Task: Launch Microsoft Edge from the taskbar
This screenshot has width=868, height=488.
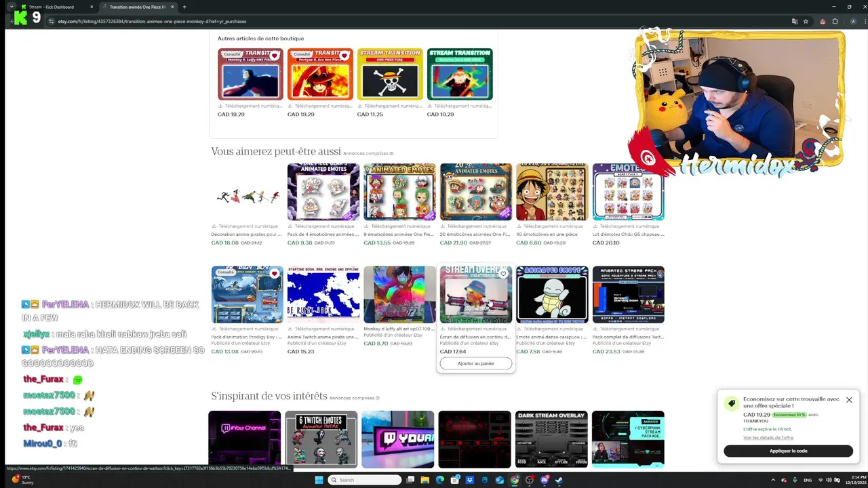Action: (439, 480)
